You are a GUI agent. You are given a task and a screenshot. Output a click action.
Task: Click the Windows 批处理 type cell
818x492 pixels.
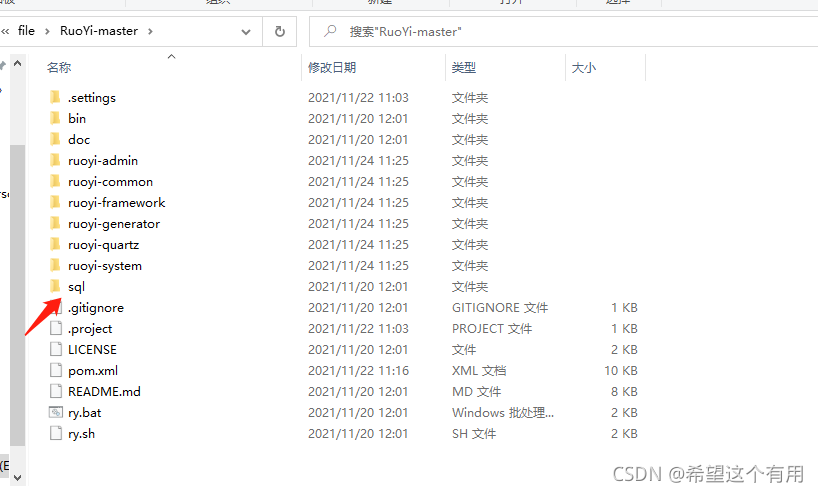503,412
